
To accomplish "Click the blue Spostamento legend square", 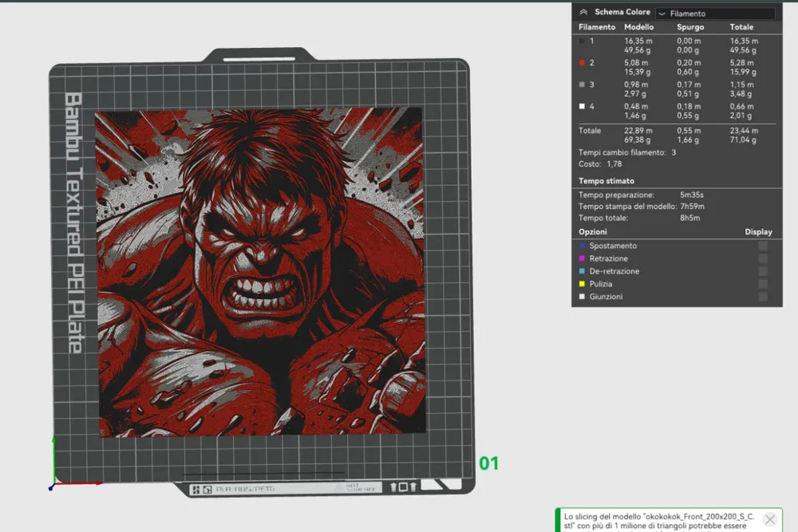I will [582, 246].
